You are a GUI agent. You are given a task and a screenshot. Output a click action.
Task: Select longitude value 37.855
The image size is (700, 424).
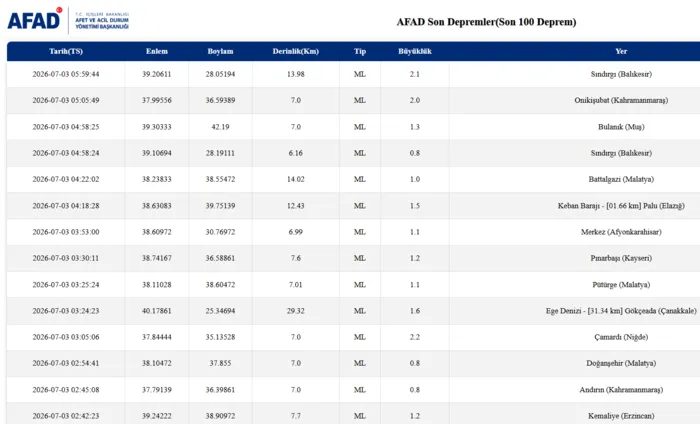click(x=220, y=363)
